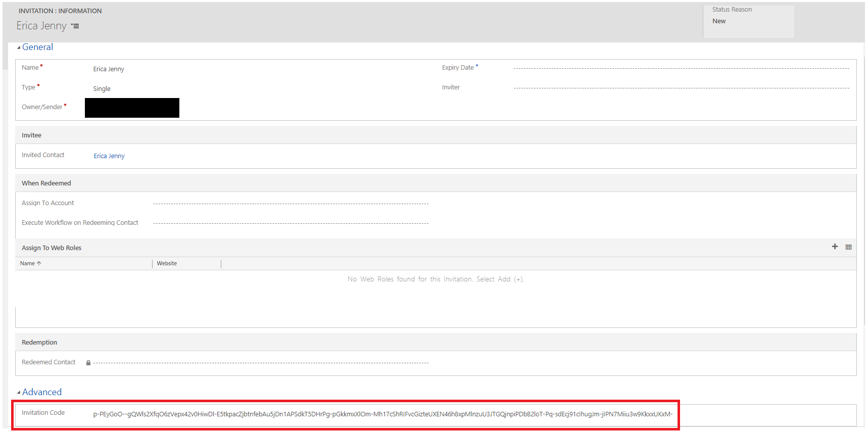The image size is (868, 432).
Task: Click the Redemption section heading
Action: click(x=39, y=343)
